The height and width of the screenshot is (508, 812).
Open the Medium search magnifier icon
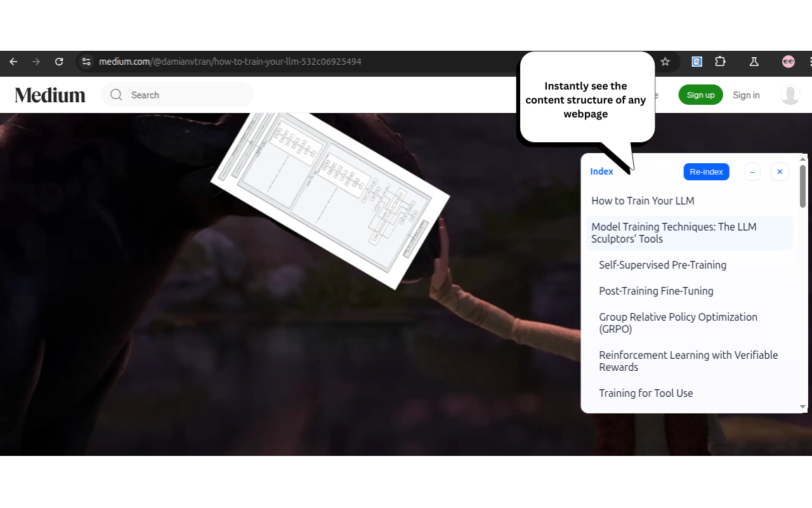[x=115, y=95]
